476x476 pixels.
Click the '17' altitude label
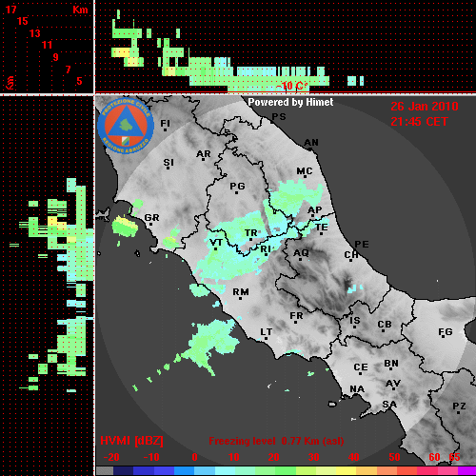(10, 10)
